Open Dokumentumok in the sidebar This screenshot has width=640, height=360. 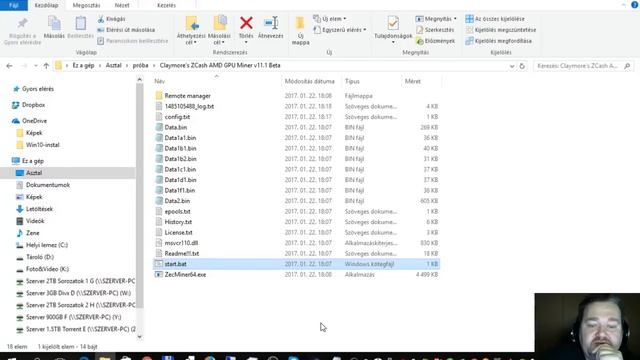pyautogui.click(x=48, y=185)
